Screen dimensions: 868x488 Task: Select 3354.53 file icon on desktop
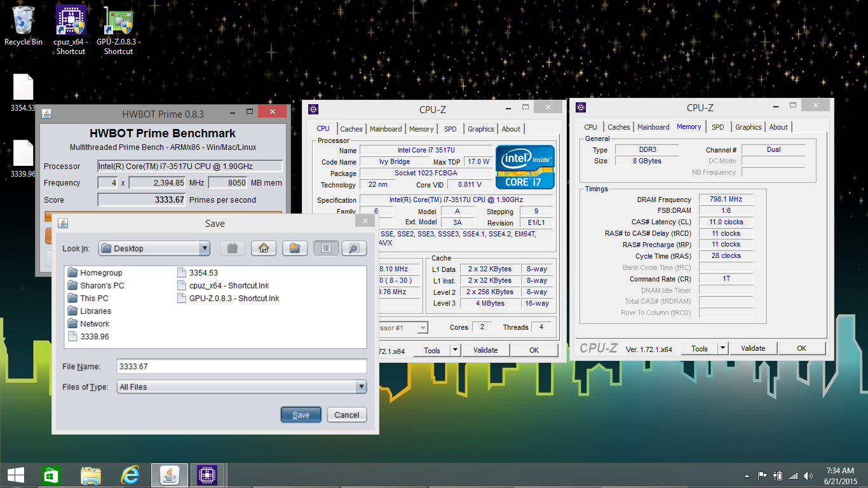click(x=23, y=93)
